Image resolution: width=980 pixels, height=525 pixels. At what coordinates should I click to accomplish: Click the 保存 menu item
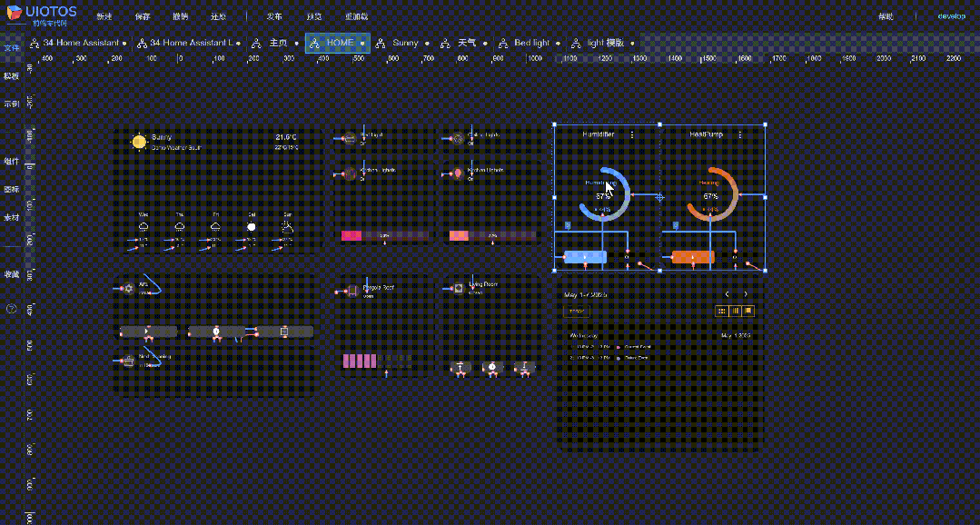point(143,17)
